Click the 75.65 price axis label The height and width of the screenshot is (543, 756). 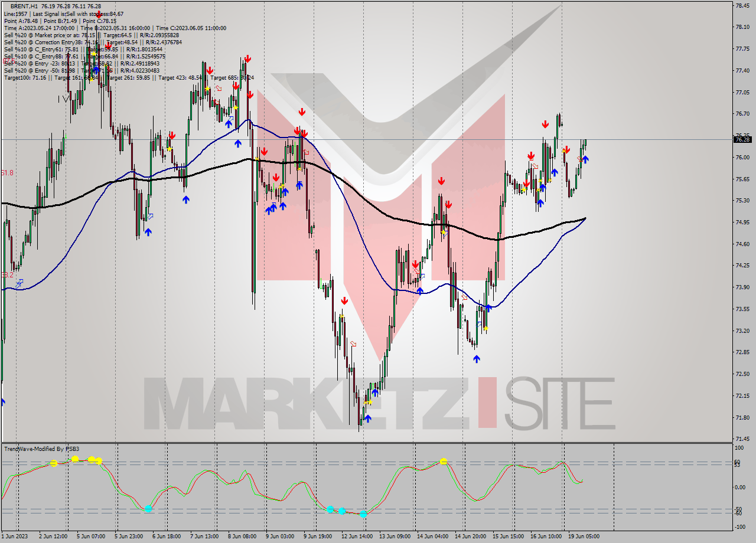(742, 179)
